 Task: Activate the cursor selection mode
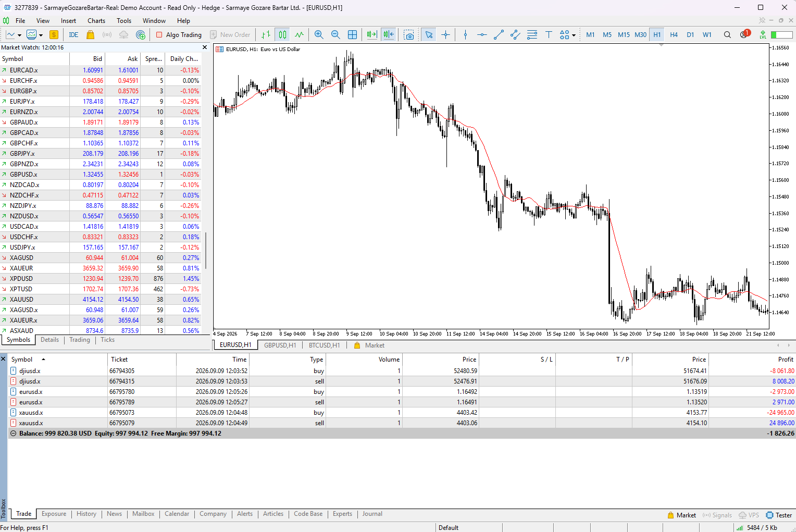pos(429,35)
